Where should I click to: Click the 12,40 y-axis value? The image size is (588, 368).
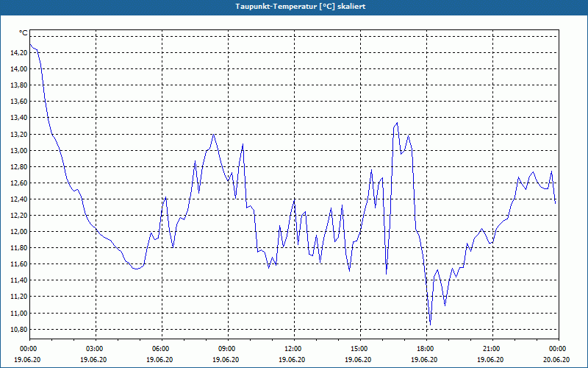(19, 199)
